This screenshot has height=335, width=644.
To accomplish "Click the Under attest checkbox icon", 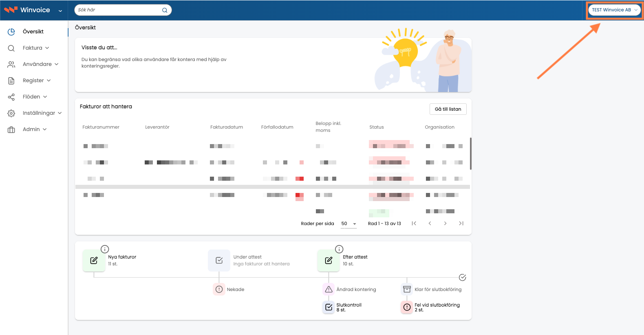I will 219,261.
